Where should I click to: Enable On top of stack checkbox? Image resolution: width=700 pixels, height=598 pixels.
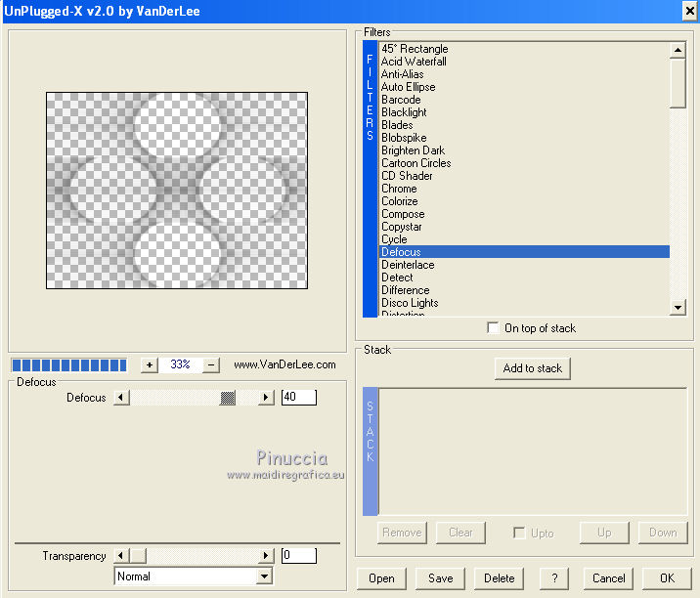(x=493, y=328)
